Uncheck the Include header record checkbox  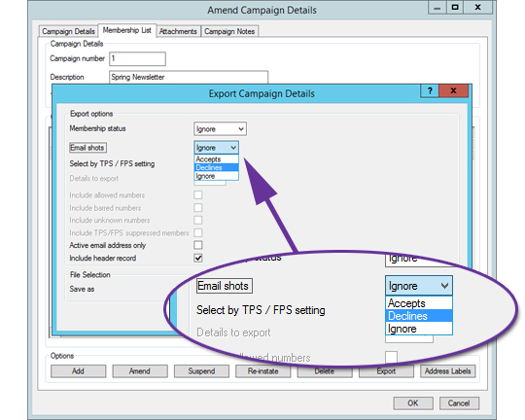(x=198, y=258)
